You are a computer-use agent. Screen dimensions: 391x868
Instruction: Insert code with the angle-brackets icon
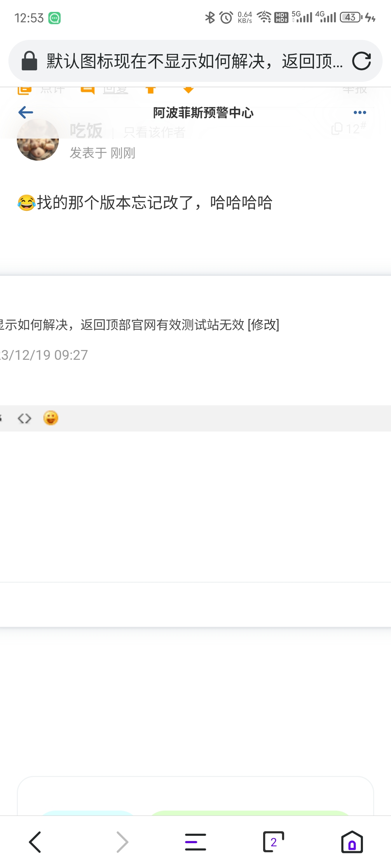pos(25,418)
